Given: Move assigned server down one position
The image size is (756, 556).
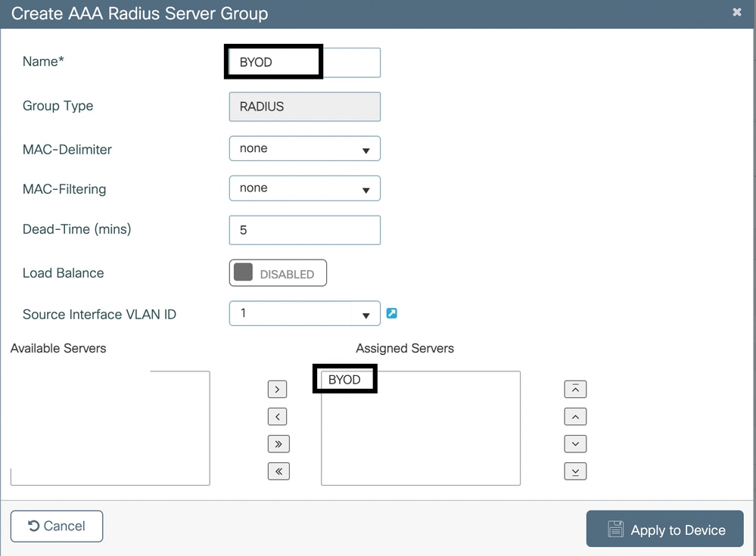Looking at the screenshot, I should point(575,444).
